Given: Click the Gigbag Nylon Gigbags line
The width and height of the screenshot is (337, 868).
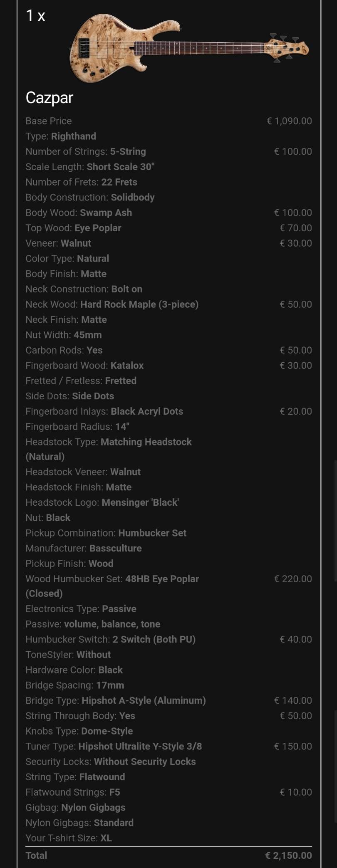Looking at the screenshot, I should tap(75, 808).
